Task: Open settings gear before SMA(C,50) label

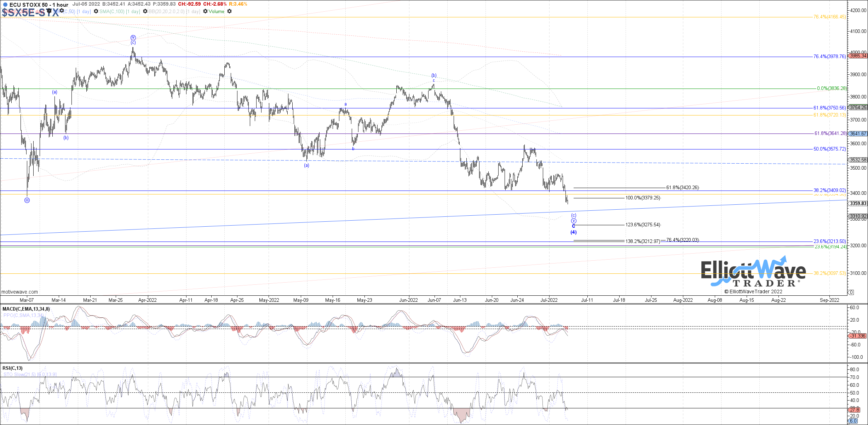Action: click(62, 11)
